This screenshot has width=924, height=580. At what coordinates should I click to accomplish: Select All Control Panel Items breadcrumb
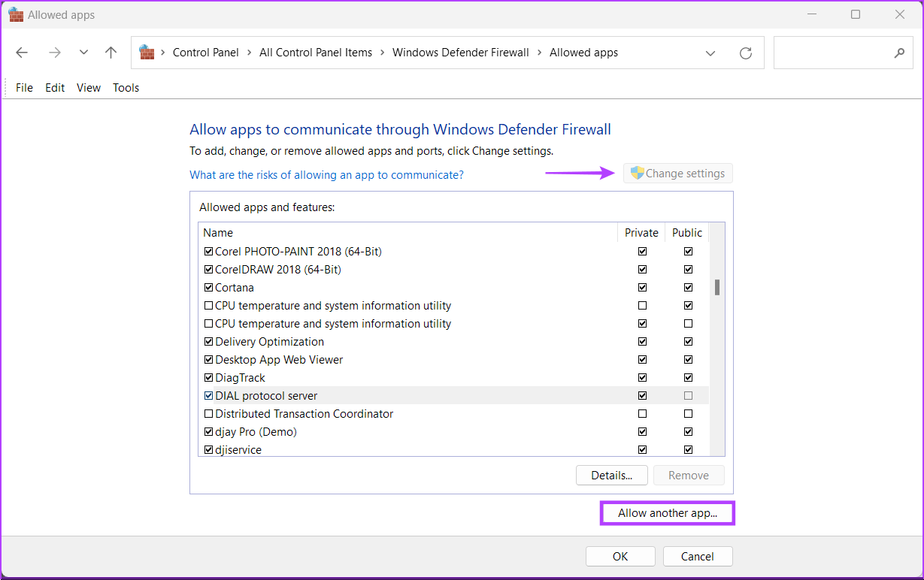(316, 53)
